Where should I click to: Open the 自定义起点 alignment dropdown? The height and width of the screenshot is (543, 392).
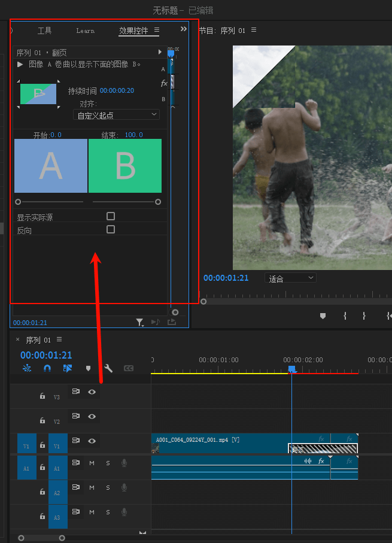(116, 114)
